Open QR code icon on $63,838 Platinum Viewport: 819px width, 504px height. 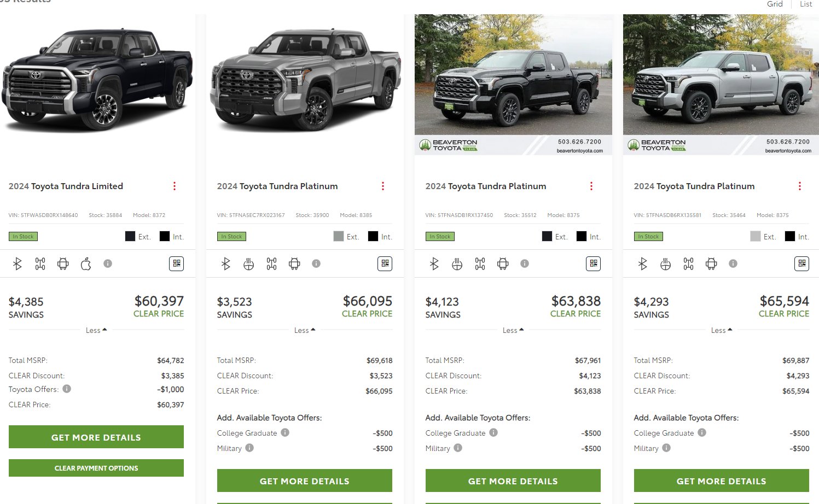(593, 264)
